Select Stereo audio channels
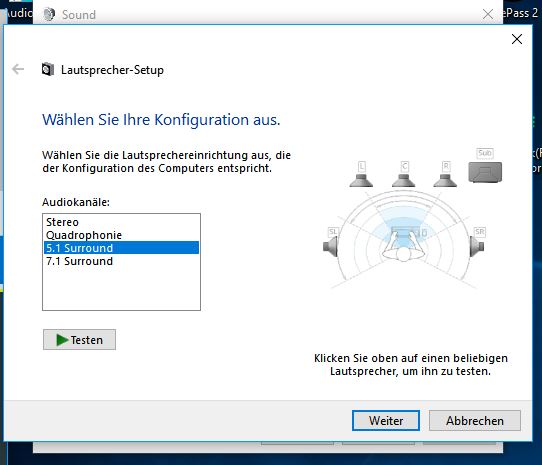The height and width of the screenshot is (465, 542). point(121,222)
